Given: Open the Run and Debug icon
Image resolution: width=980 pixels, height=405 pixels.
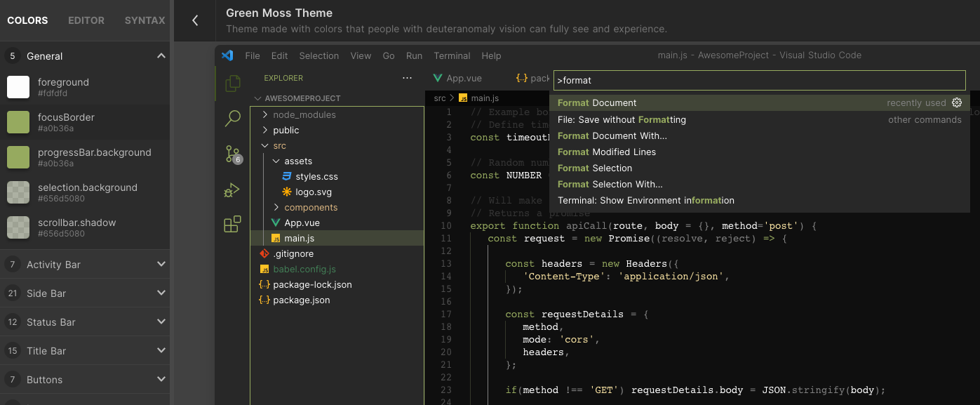Looking at the screenshot, I should pyautogui.click(x=232, y=190).
